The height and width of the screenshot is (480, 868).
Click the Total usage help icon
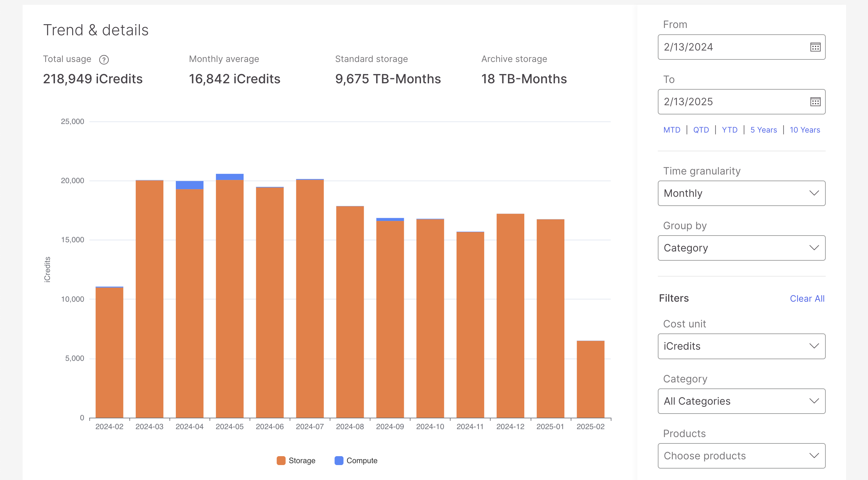pyautogui.click(x=104, y=60)
